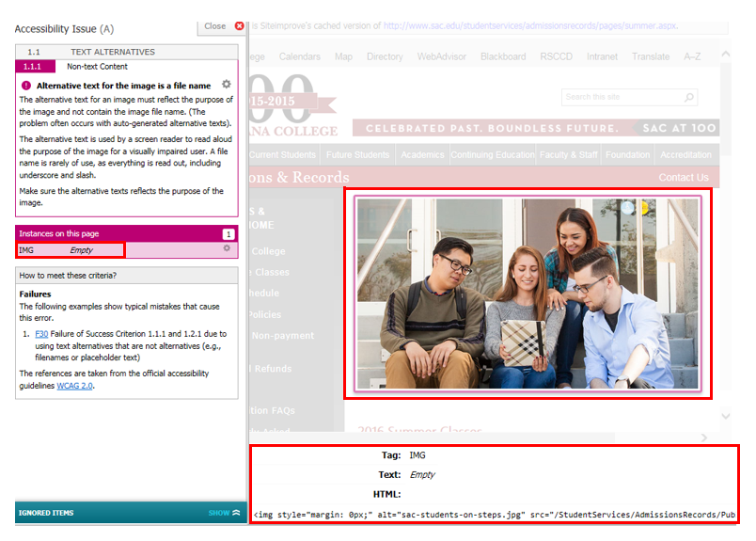Open the Accreditation tab
The height and width of the screenshot is (541, 756).
pos(685,154)
